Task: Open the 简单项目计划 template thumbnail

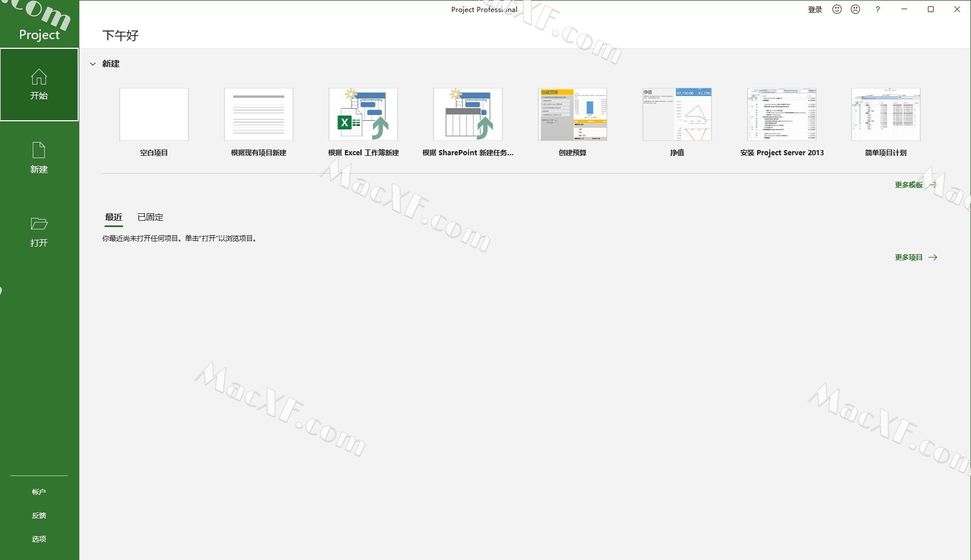Action: point(886,114)
